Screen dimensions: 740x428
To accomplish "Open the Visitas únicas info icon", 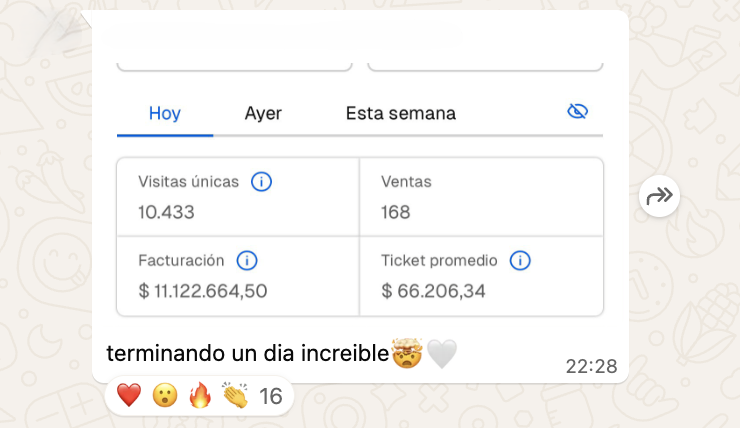I will 261,182.
